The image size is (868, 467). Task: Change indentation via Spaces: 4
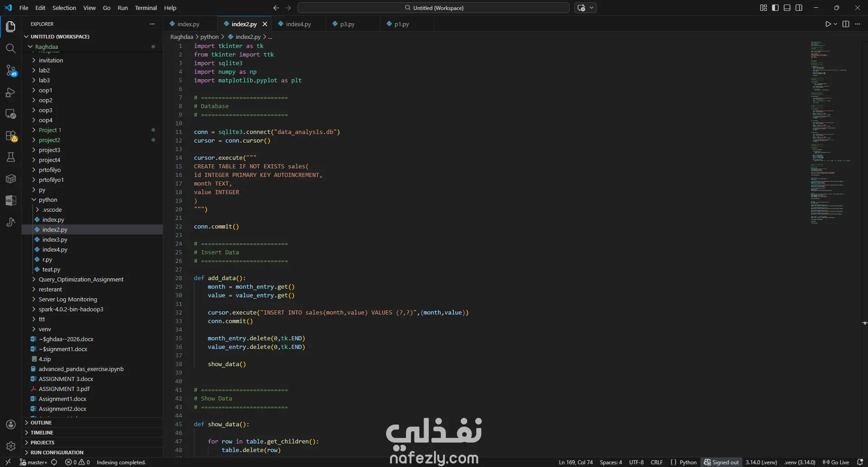point(611,462)
